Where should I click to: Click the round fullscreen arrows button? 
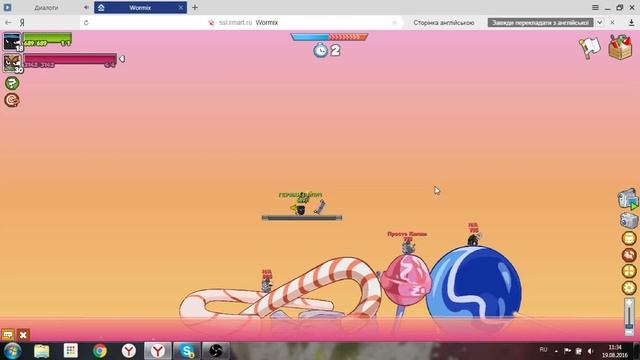pos(629,271)
